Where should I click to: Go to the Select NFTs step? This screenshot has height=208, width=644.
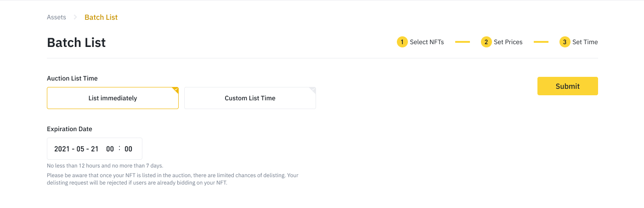[427, 42]
